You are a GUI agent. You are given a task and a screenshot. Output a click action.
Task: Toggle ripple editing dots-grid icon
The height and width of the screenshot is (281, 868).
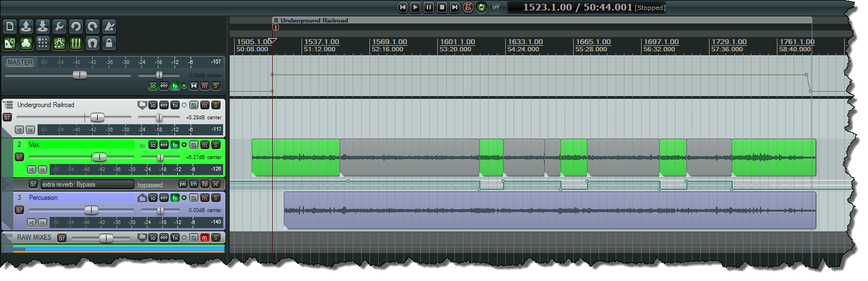pos(43,43)
